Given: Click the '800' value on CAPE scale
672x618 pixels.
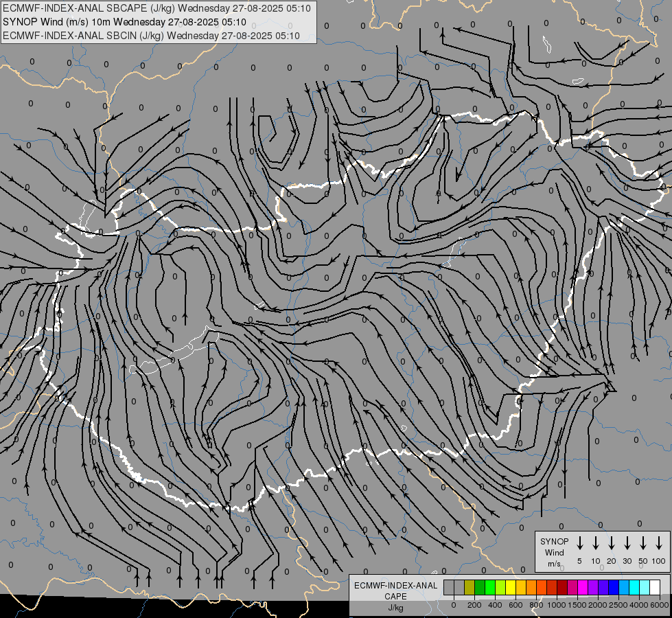Looking at the screenshot, I should (536, 605).
